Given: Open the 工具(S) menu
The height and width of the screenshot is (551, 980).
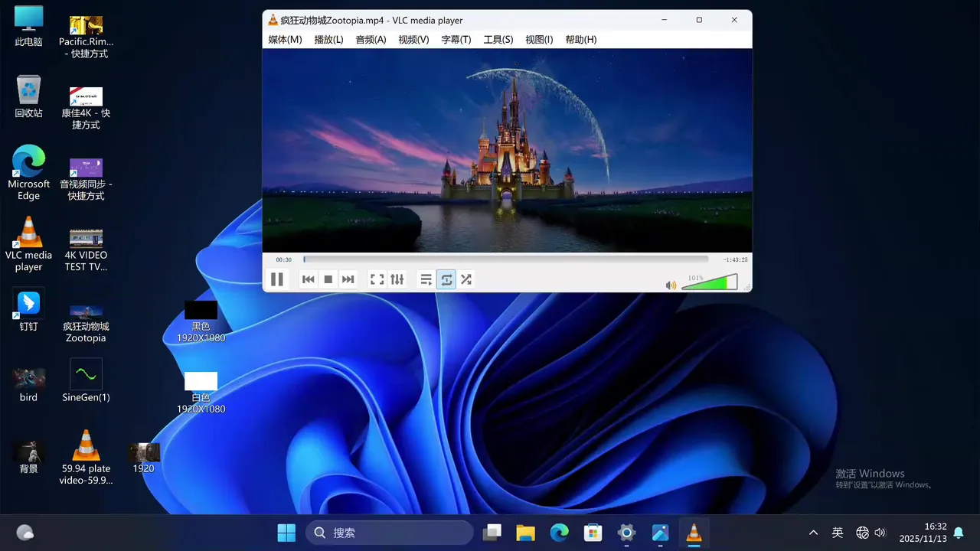Looking at the screenshot, I should coord(498,40).
